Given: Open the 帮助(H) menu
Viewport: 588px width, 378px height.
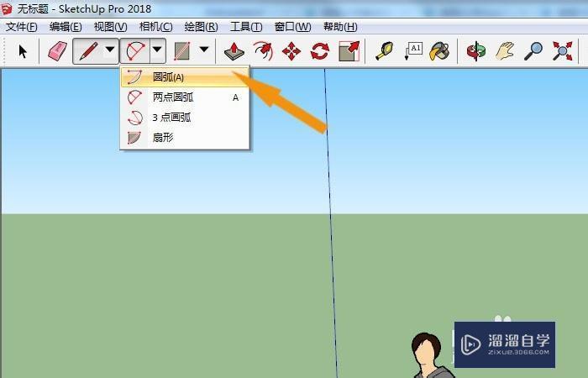Looking at the screenshot, I should click(340, 27).
